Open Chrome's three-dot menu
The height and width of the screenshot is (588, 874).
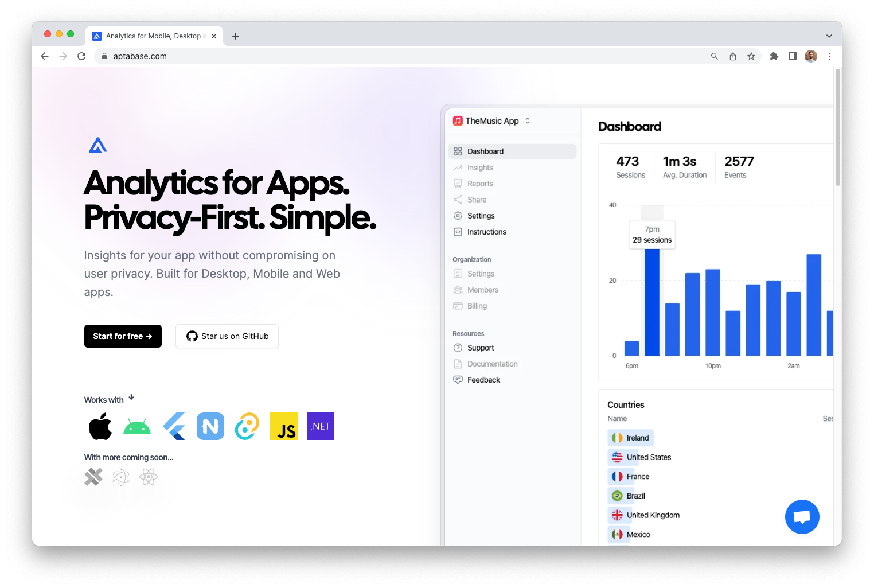(x=829, y=56)
